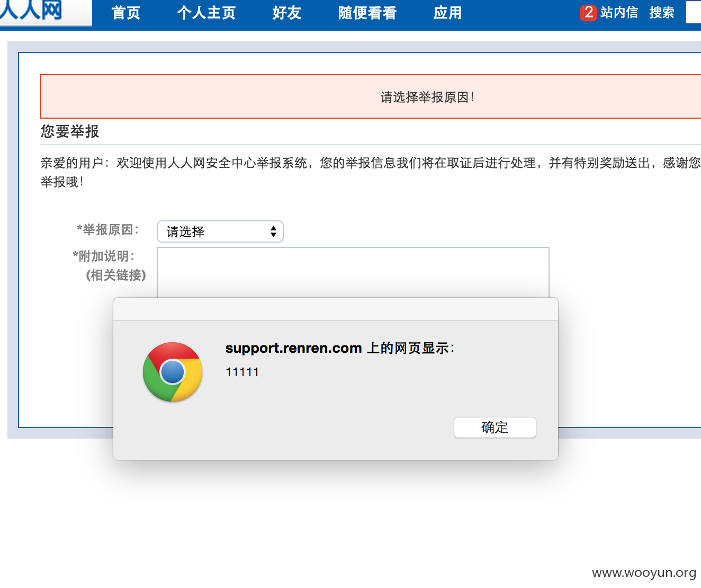Image resolution: width=701 pixels, height=588 pixels.
Task: Click the red 2 notification badge
Action: (588, 13)
